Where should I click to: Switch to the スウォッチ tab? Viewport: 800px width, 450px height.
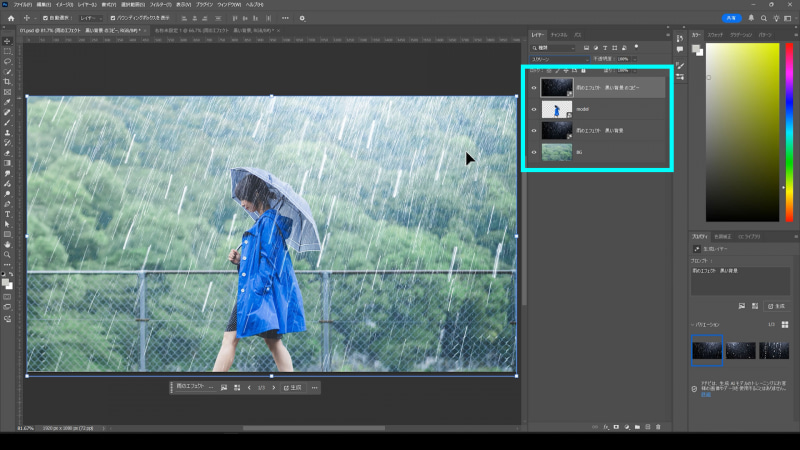(715, 35)
